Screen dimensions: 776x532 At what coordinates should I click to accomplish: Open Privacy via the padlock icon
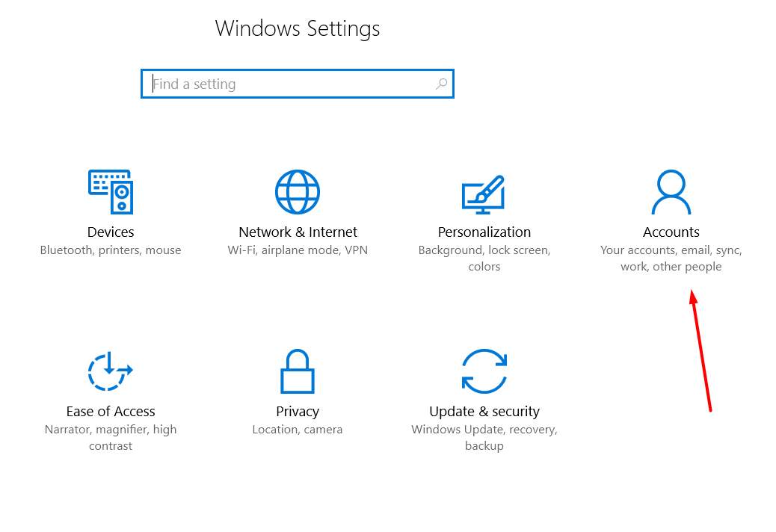(x=298, y=371)
